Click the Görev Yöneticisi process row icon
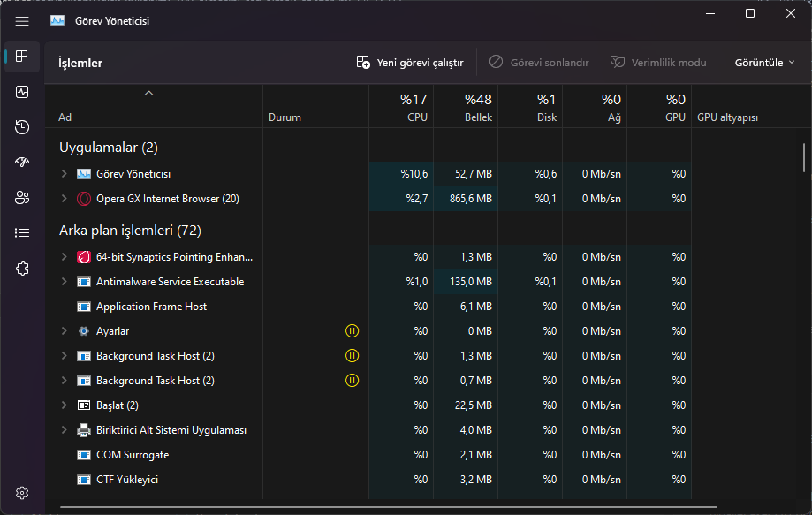 83,174
